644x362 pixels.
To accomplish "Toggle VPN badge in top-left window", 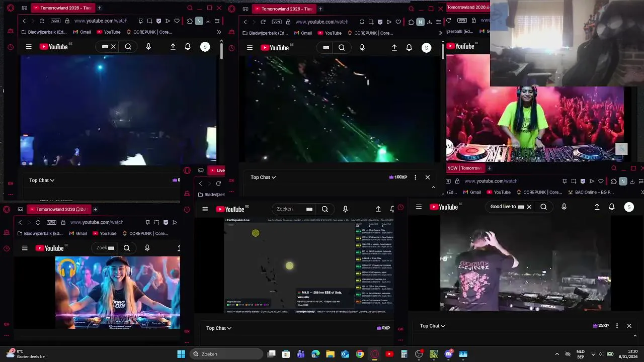I will [x=55, y=21].
